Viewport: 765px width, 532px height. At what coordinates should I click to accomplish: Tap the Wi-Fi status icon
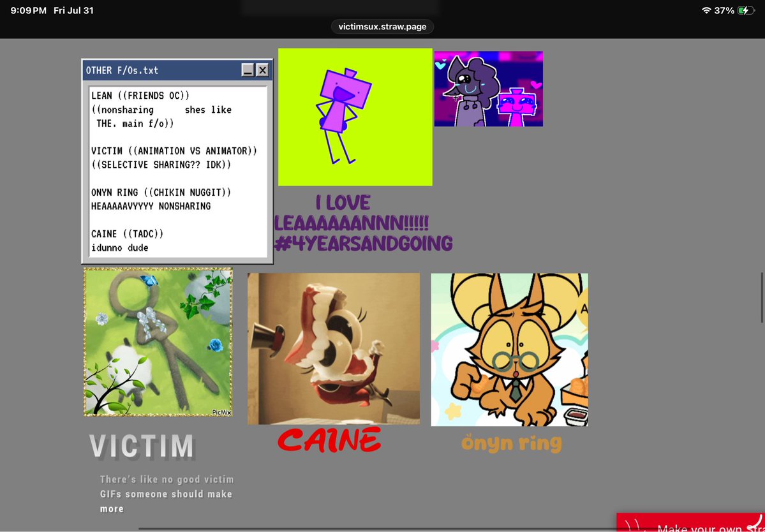click(706, 10)
